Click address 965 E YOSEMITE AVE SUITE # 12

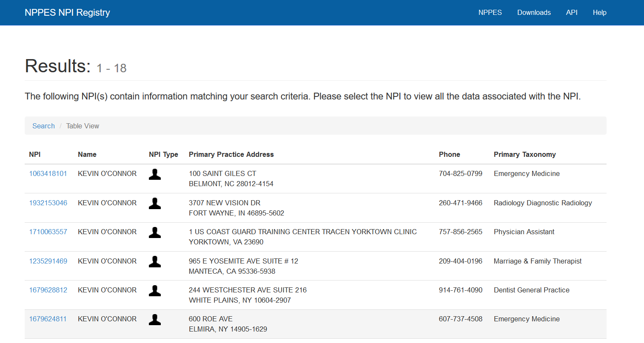[x=243, y=261]
